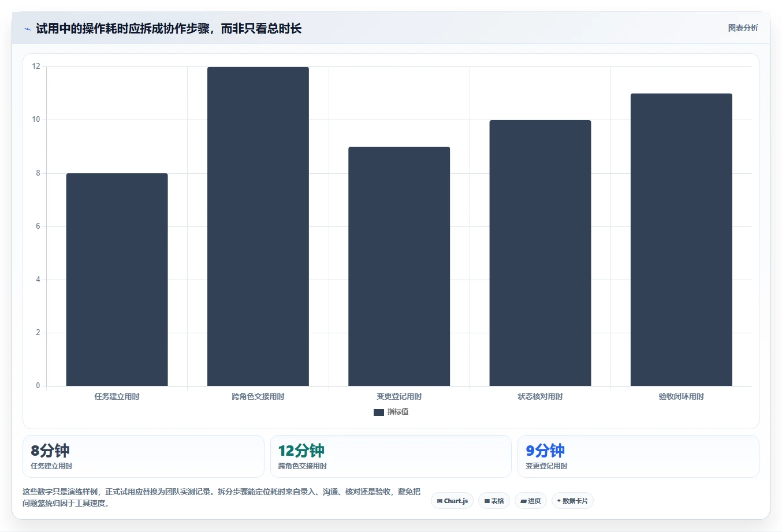This screenshot has height=532, width=782.
Task: Click the y-axis value 8
Action: pyautogui.click(x=38, y=173)
